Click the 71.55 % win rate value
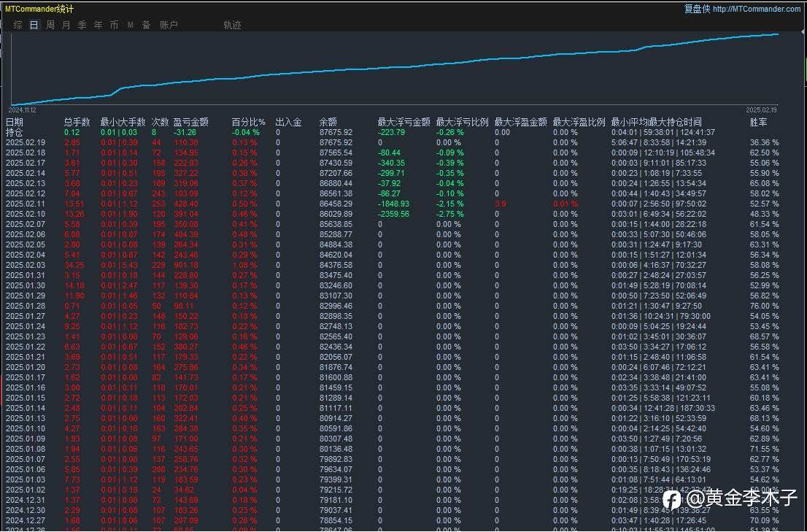This screenshot has width=807, height=532. (x=764, y=449)
